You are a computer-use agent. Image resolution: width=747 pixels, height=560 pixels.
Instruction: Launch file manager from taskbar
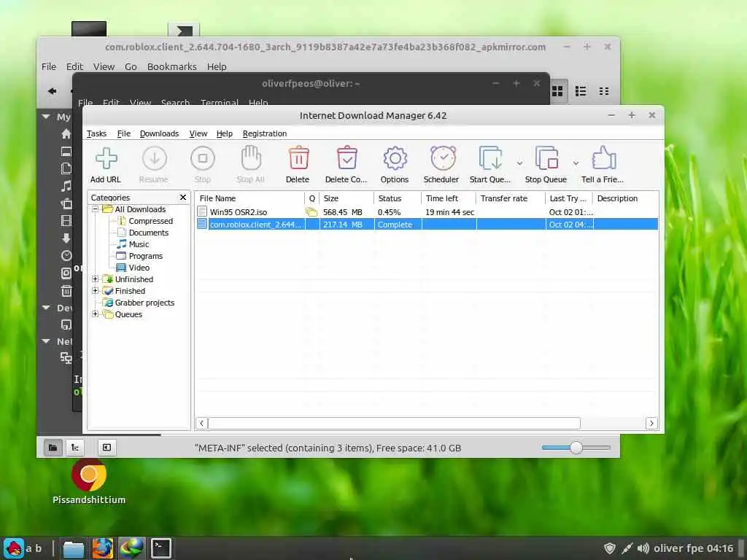74,548
